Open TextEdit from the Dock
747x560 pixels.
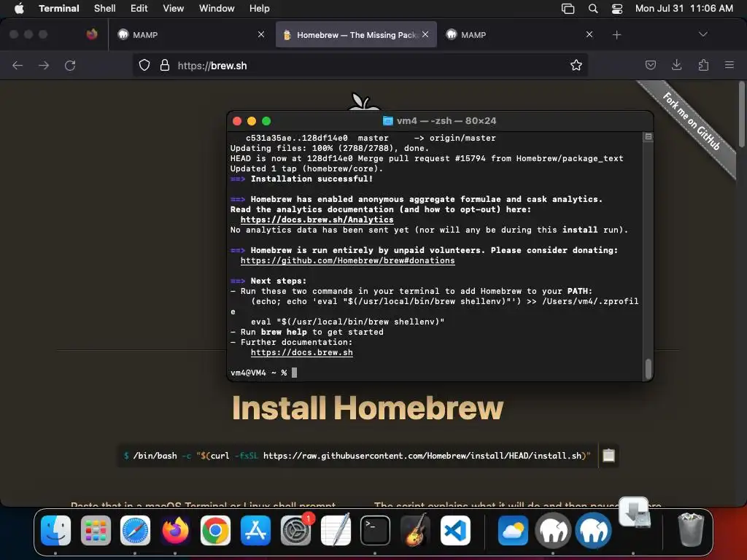336,530
